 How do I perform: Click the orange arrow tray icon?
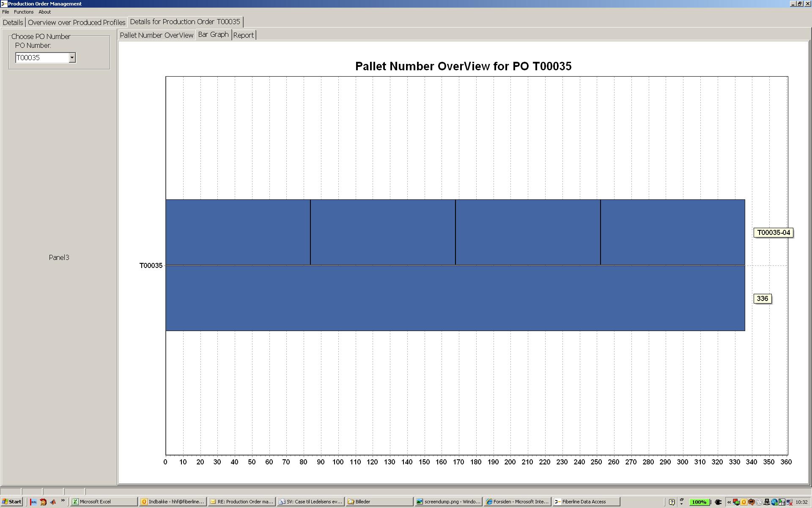752,502
